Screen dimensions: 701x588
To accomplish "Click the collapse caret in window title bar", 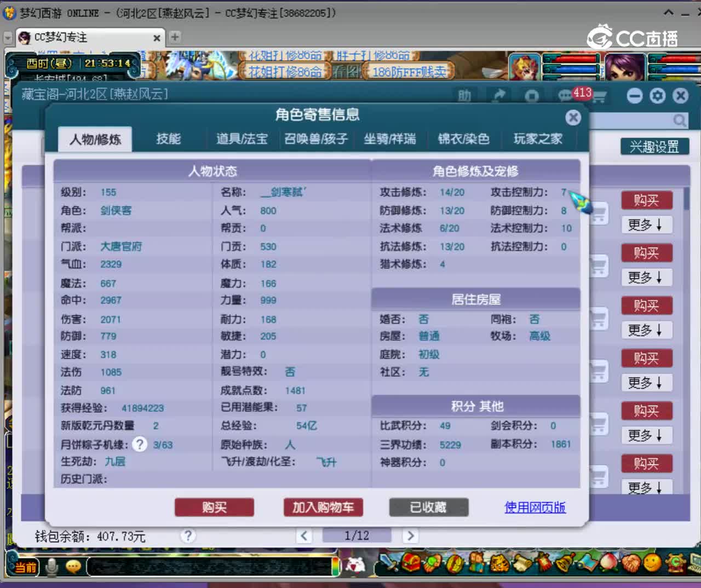I will pyautogui.click(x=669, y=12).
